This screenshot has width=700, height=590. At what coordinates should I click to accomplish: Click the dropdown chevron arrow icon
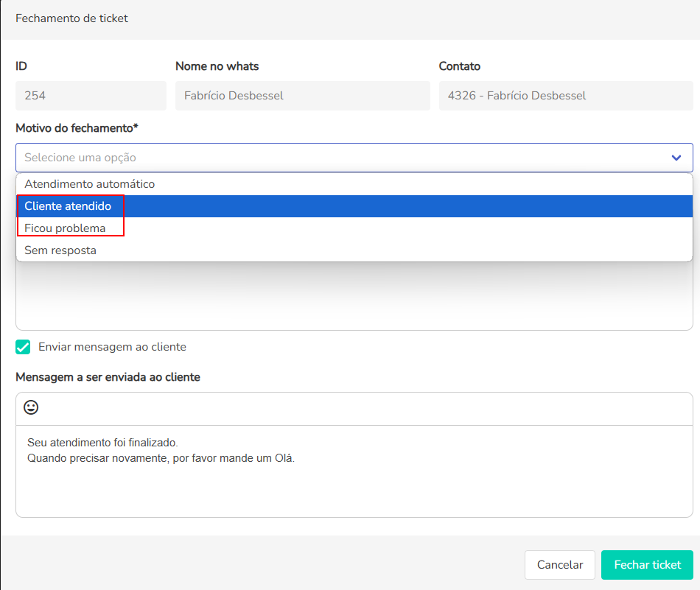click(x=676, y=158)
